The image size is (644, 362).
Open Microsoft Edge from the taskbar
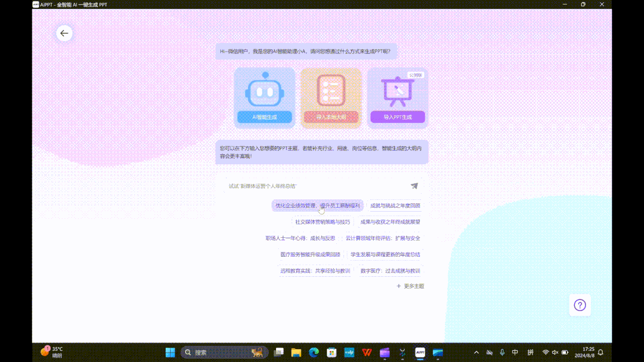(314, 352)
